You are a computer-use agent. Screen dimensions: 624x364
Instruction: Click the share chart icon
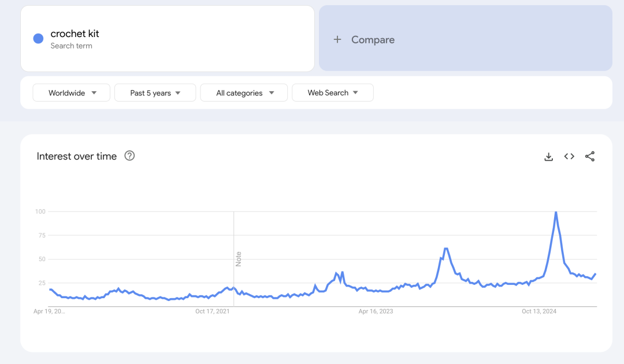pyautogui.click(x=590, y=157)
